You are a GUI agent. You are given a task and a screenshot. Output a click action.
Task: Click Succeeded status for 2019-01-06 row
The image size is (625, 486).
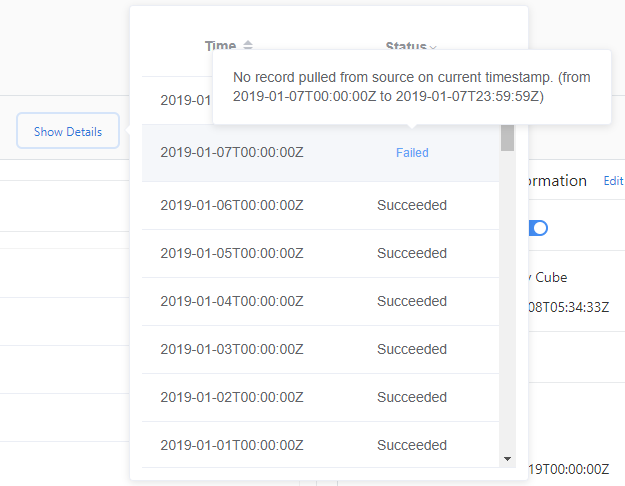click(x=412, y=206)
